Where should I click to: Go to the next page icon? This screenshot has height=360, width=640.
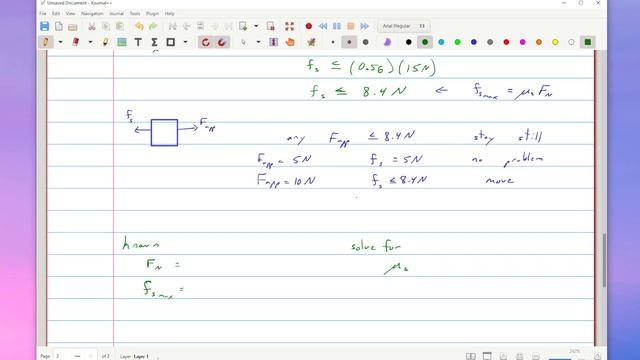[x=215, y=26]
